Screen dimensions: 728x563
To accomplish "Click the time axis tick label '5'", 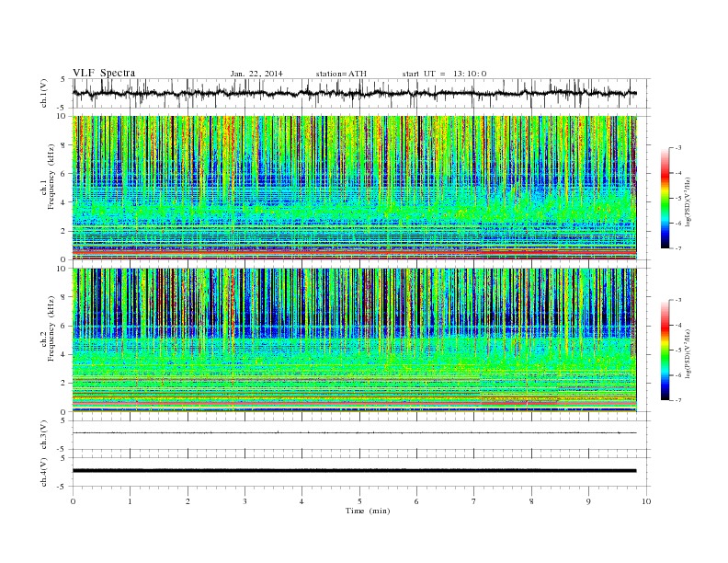I will (x=359, y=501).
